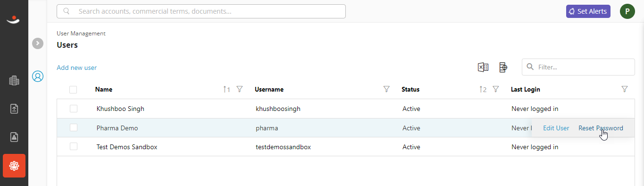Screen dimensions: 644x186
Task: Open the Name column filter funnel
Action: point(240,89)
